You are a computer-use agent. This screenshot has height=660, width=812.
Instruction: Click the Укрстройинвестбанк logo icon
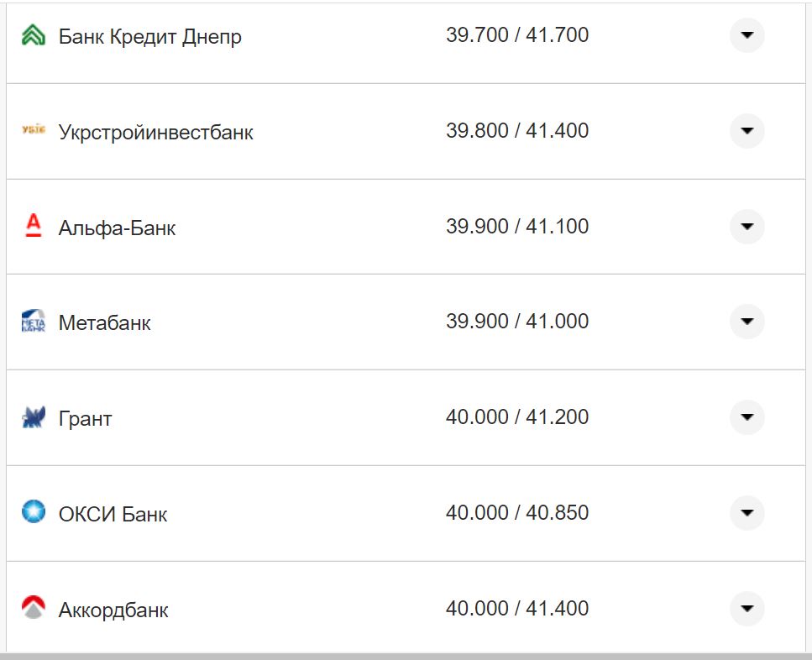click(33, 131)
